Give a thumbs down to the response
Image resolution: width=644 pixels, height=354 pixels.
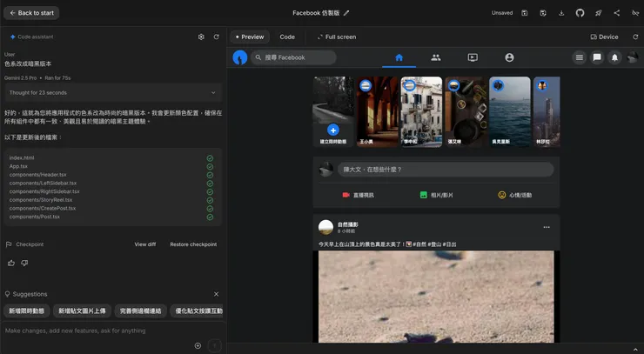pyautogui.click(x=24, y=263)
